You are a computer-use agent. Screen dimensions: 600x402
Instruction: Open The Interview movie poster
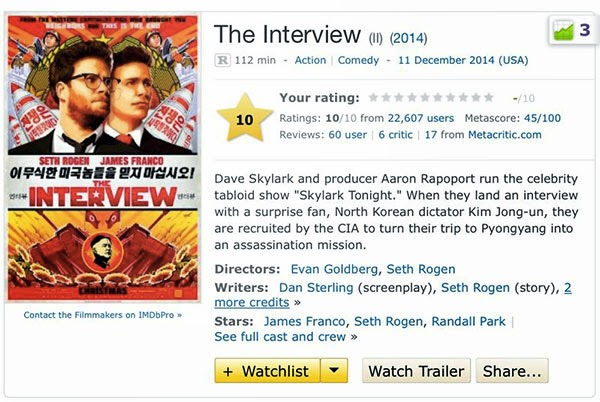[103, 158]
